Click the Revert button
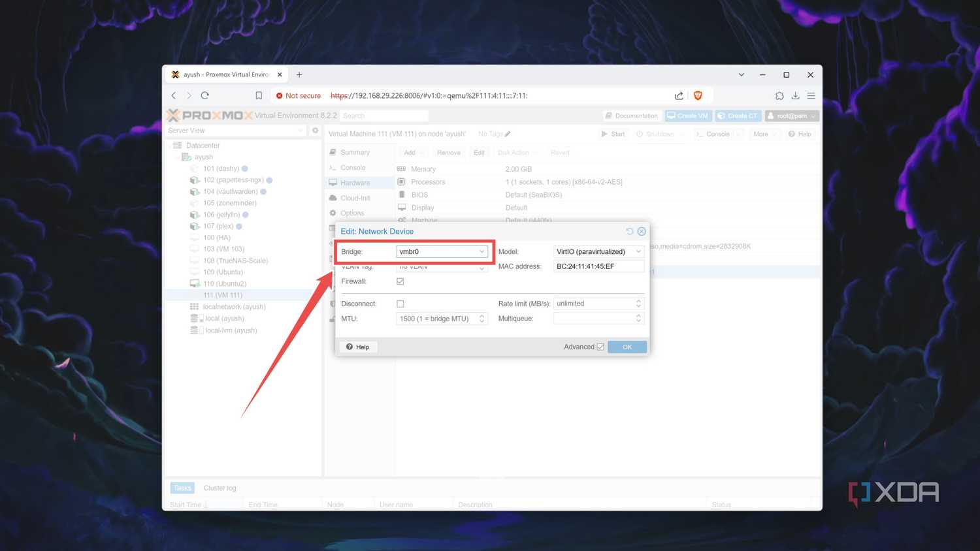This screenshot has width=980, height=551. (560, 153)
